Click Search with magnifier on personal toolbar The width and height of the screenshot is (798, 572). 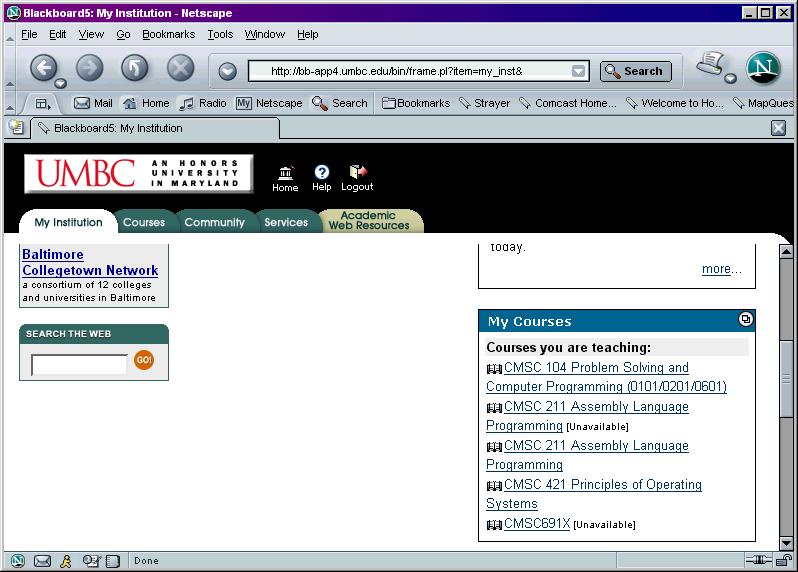point(339,103)
